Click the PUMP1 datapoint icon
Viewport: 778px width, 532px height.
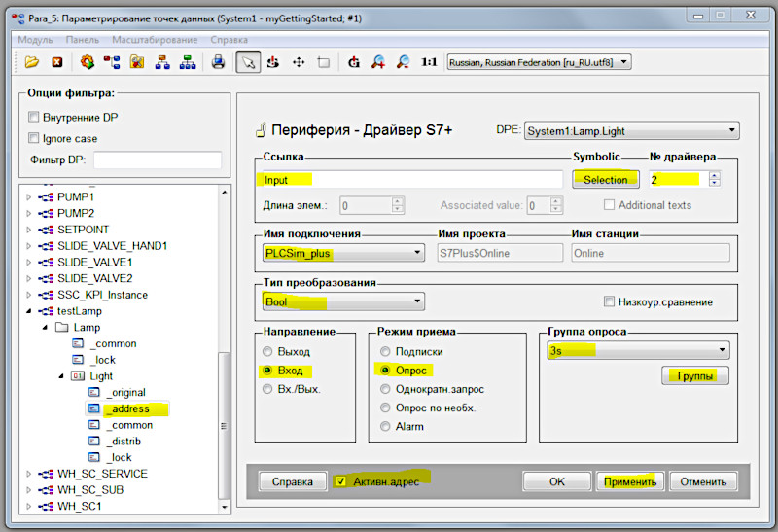[46, 197]
